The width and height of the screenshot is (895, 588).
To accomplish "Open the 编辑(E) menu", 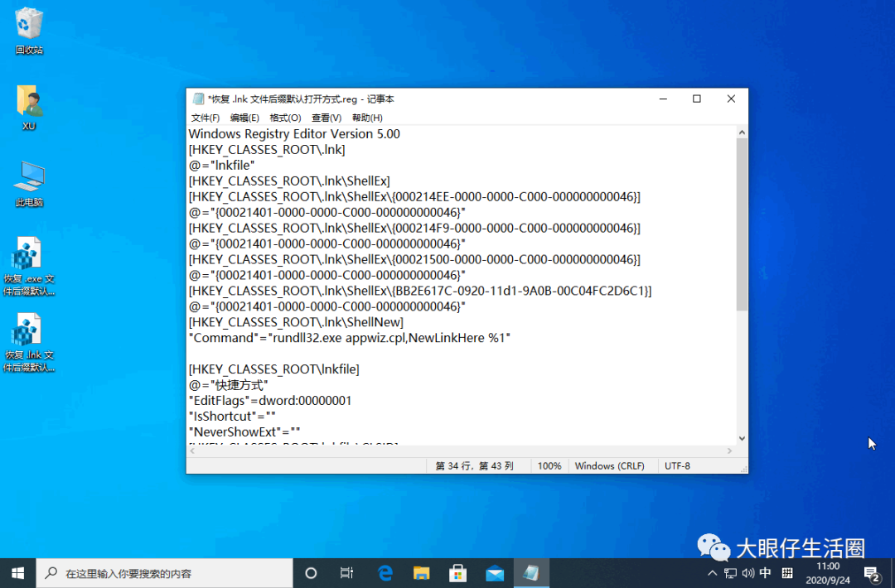I will coord(244,118).
